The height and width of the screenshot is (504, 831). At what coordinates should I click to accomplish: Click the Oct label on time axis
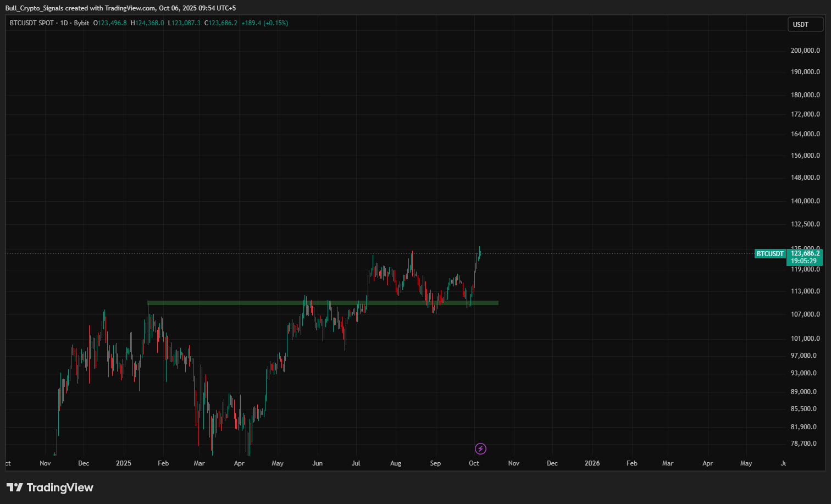click(x=474, y=463)
